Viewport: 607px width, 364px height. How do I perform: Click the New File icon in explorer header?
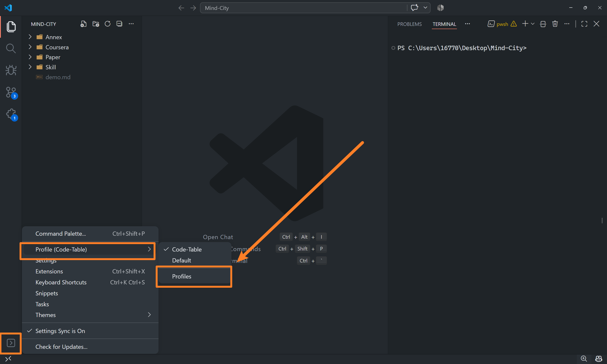point(83,24)
